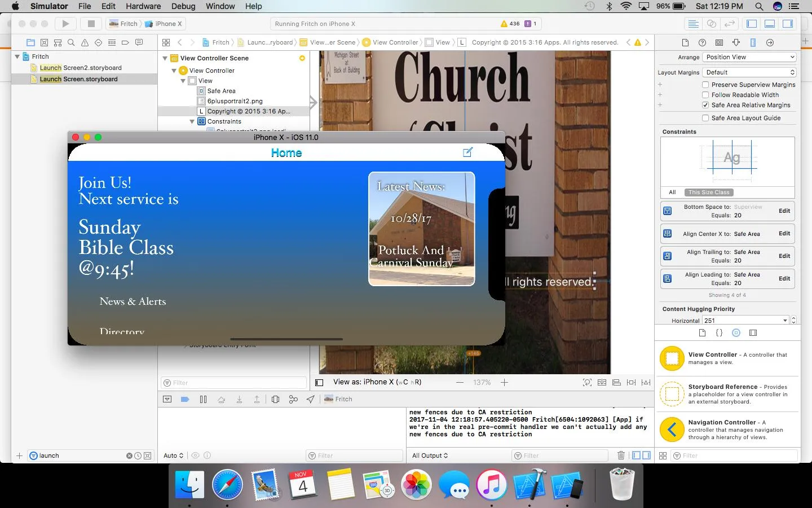Click Update Frames button in canvas bar

point(587,382)
